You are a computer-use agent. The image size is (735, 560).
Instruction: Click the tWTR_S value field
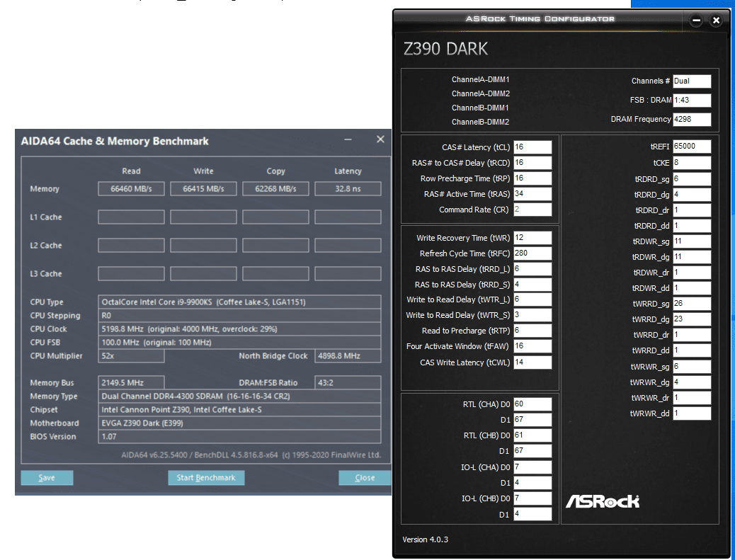click(532, 315)
